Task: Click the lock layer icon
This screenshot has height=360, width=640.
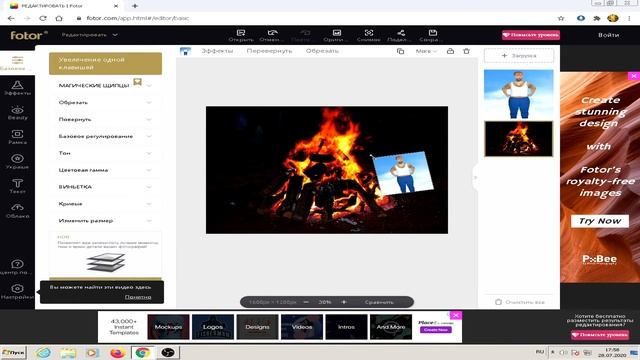Action: 450,51
